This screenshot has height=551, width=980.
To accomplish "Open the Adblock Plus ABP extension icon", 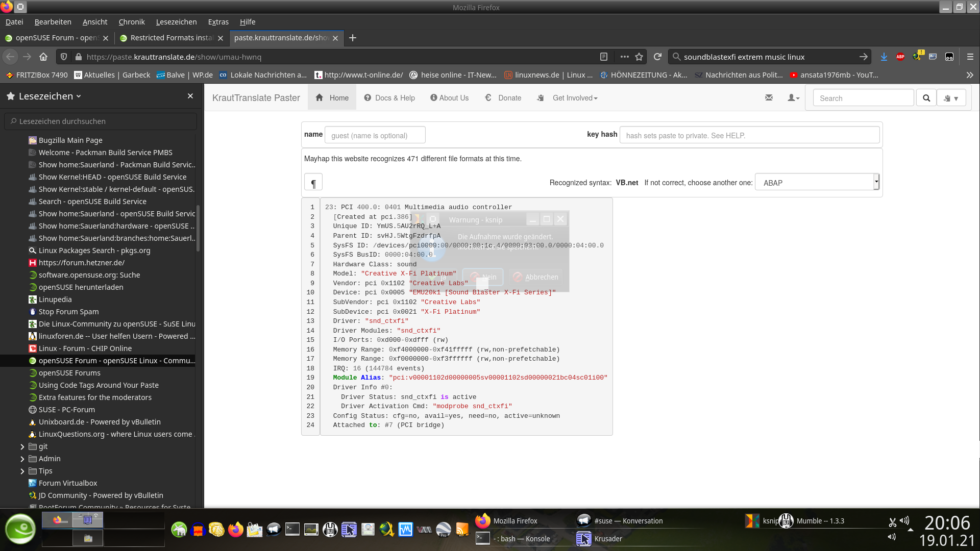I will (900, 57).
